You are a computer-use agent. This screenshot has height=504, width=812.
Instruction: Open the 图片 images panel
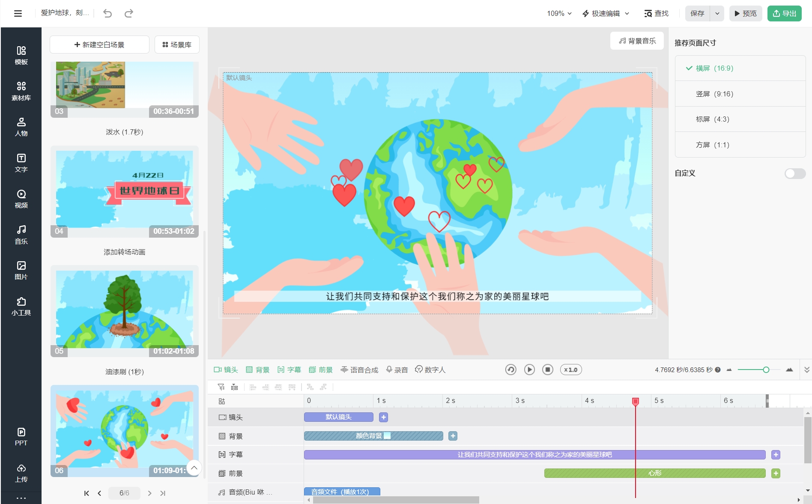21,271
